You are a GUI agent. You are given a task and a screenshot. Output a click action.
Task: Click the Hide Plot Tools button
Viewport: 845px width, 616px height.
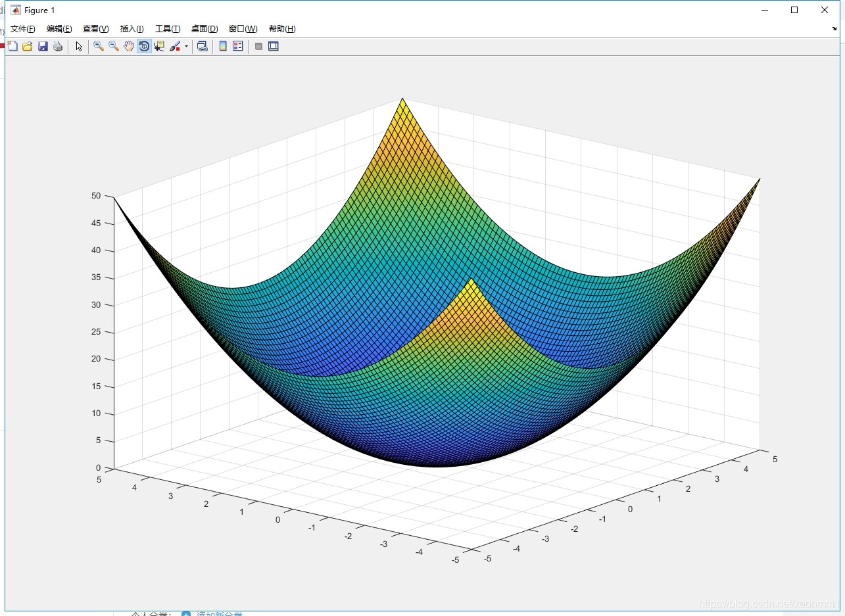pos(258,46)
